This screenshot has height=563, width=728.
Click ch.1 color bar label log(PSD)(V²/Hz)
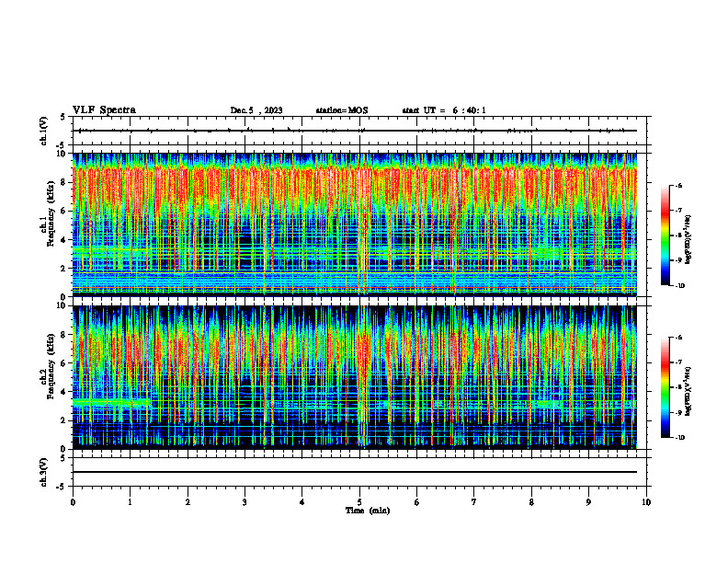click(688, 240)
